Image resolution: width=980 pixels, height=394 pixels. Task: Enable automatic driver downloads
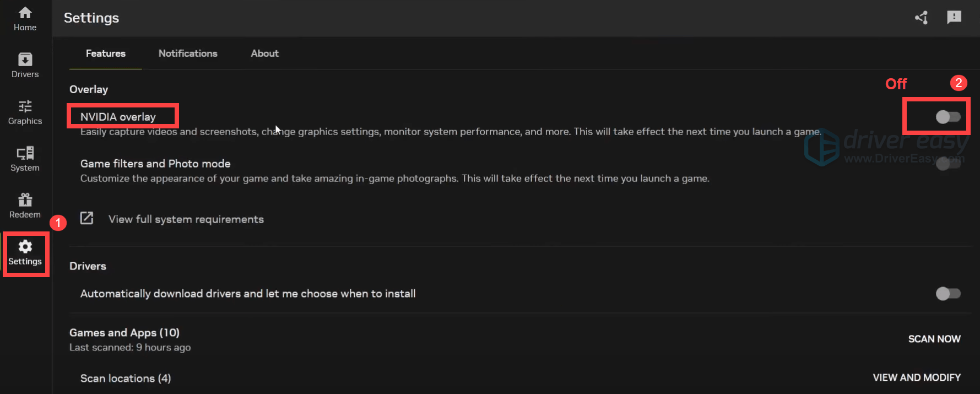click(x=948, y=294)
